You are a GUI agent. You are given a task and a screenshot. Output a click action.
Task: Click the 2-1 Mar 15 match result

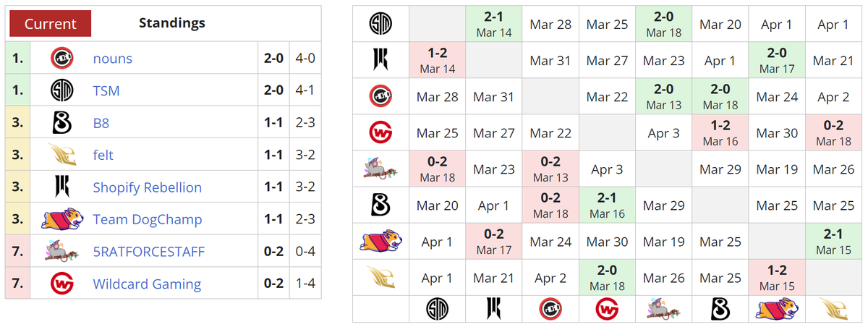tap(833, 242)
